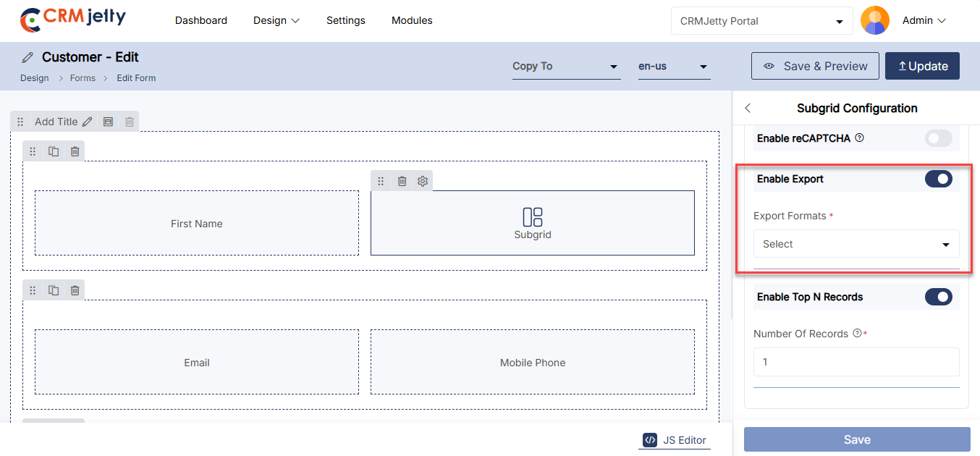980x456 pixels.
Task: Delete the row containing Email and Mobile Phone
Action: pyautogui.click(x=75, y=290)
